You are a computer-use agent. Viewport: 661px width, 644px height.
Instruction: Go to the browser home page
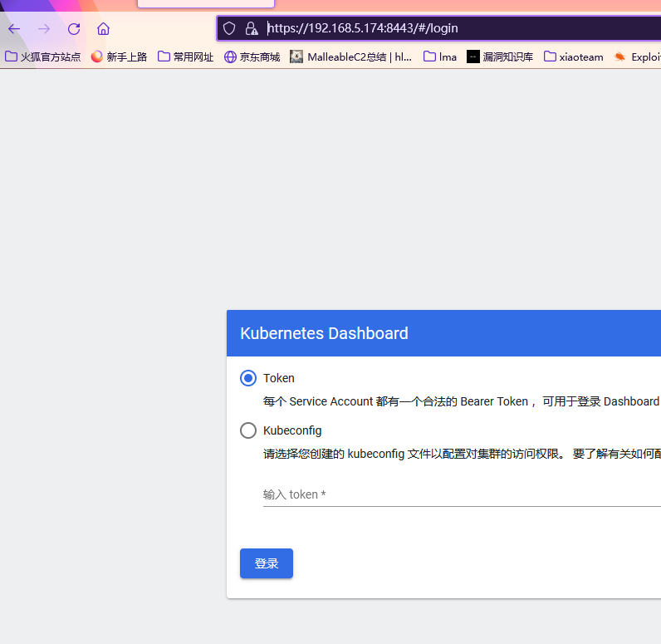coord(103,28)
